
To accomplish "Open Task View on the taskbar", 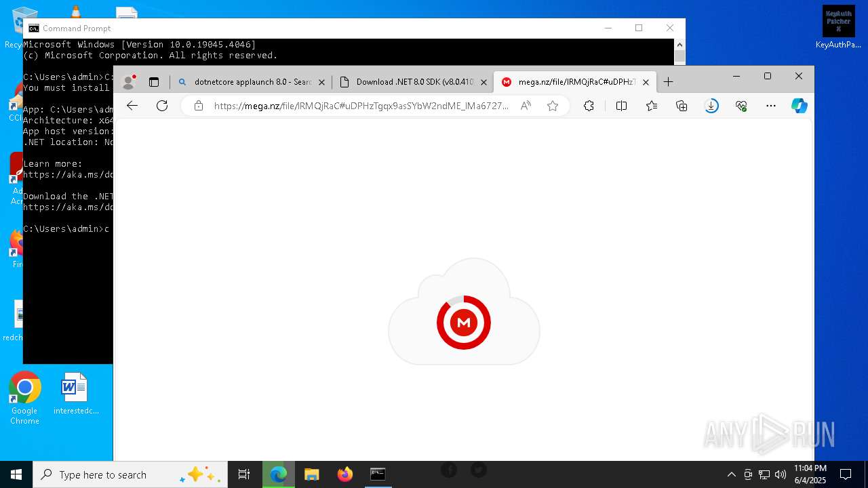I will tap(244, 474).
